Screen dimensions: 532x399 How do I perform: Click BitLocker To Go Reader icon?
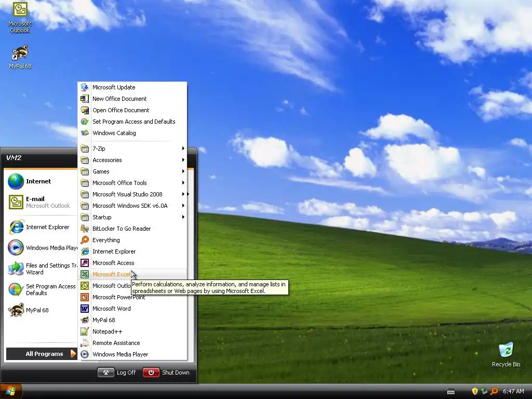pos(85,229)
